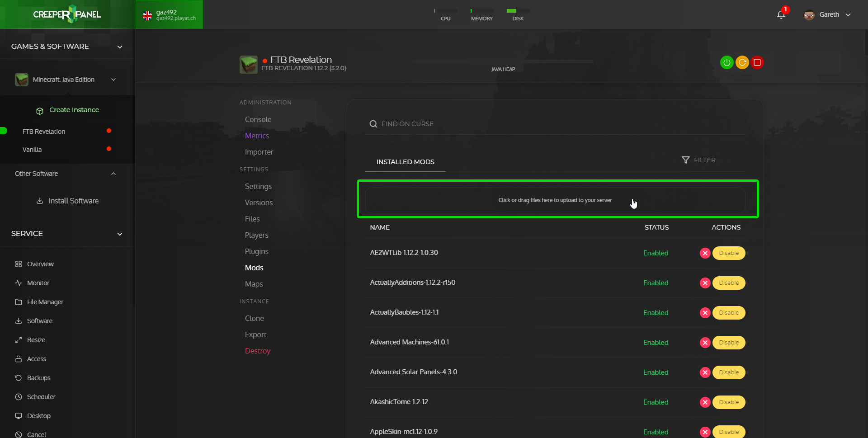Open the Players page
The width and height of the screenshot is (868, 438).
(x=256, y=235)
